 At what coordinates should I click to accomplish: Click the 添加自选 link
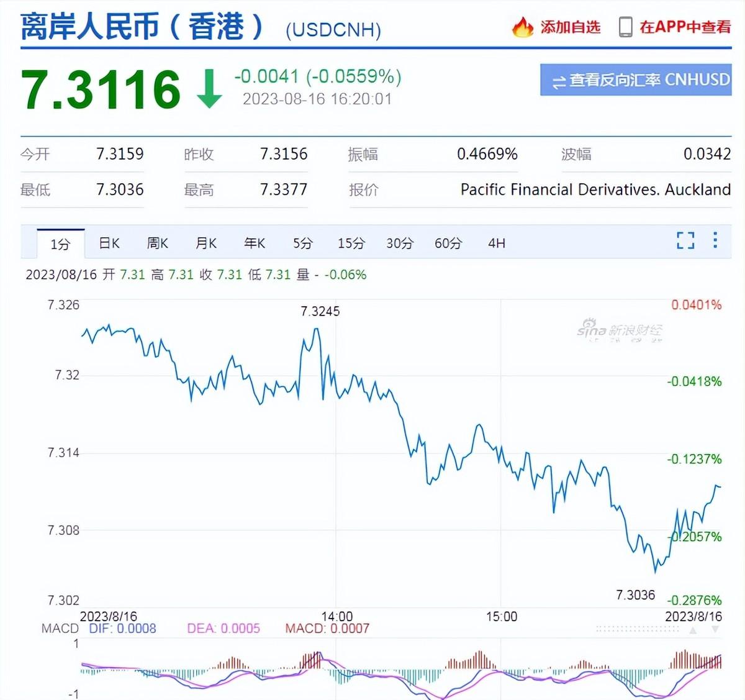570,27
